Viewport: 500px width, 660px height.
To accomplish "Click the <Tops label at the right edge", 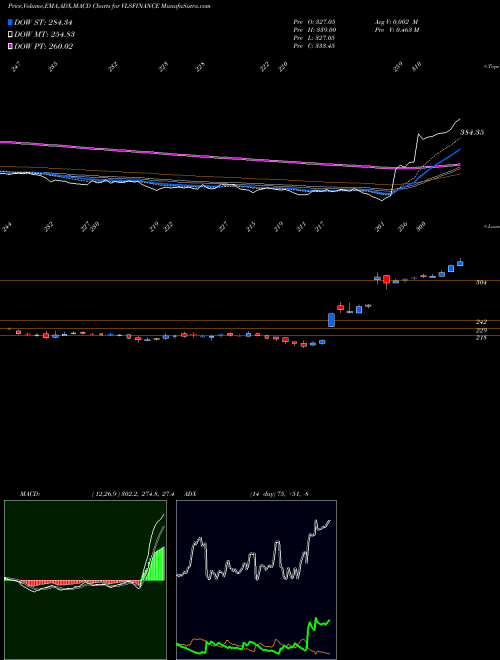I will click(x=492, y=67).
